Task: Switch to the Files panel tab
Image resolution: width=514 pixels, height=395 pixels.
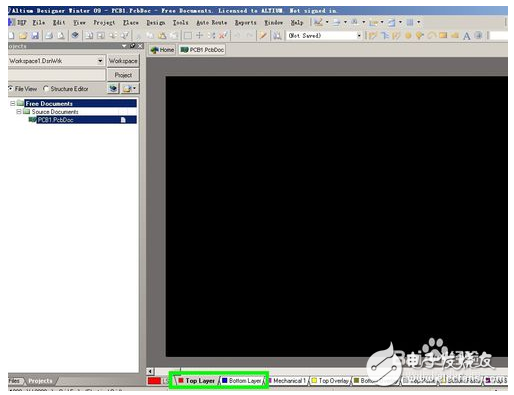Action: [x=14, y=381]
